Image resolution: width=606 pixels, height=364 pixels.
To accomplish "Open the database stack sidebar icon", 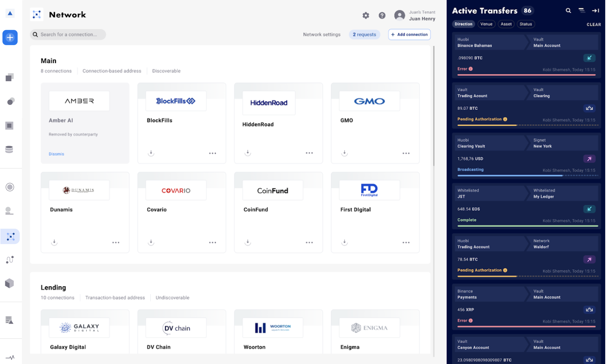I will [x=9, y=149].
